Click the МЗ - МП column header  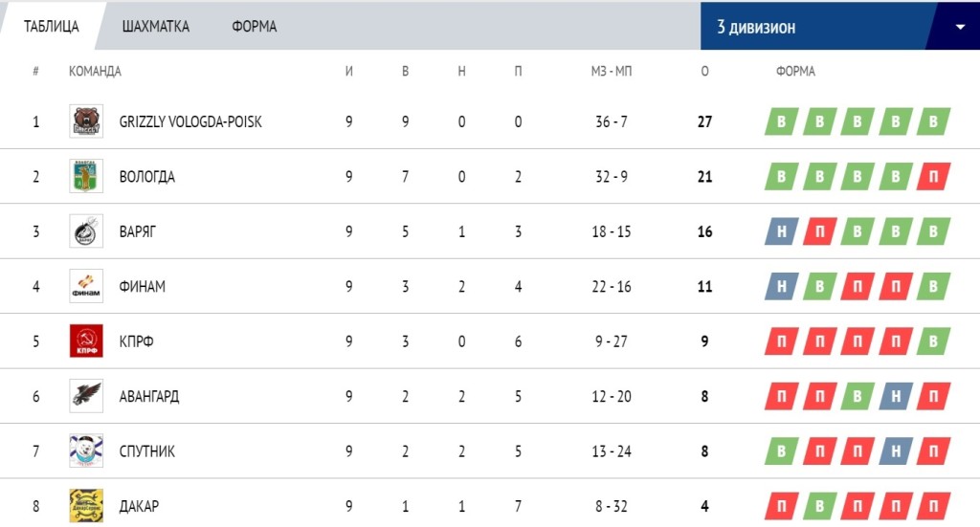click(x=612, y=71)
